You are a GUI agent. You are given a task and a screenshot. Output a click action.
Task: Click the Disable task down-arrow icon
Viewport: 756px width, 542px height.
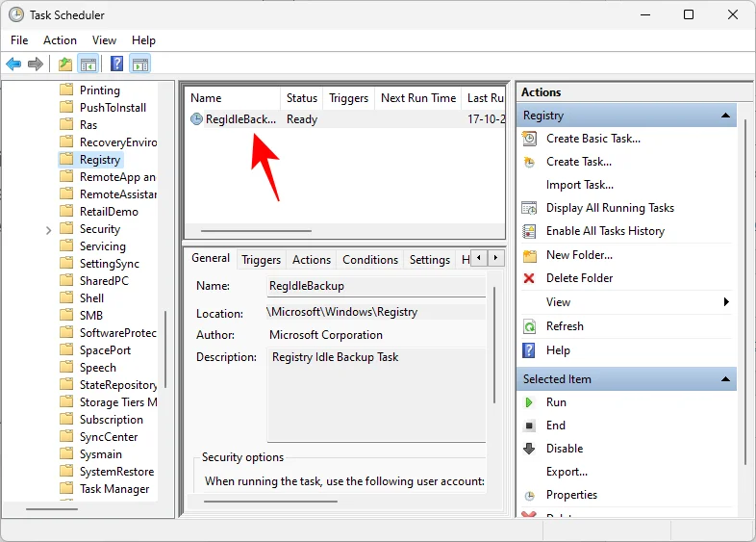pyautogui.click(x=529, y=449)
